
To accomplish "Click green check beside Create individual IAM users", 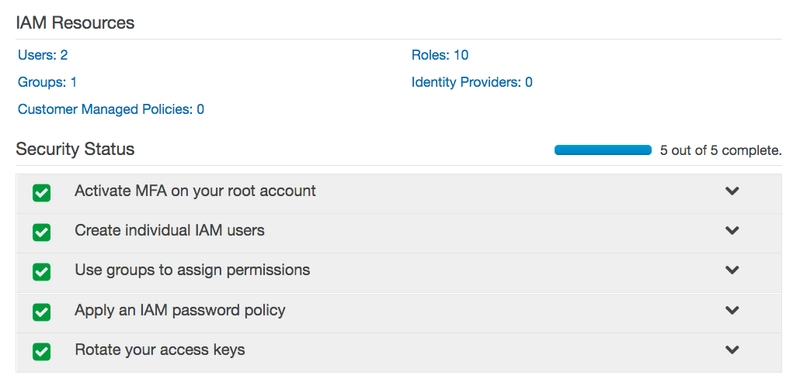I will [41, 233].
